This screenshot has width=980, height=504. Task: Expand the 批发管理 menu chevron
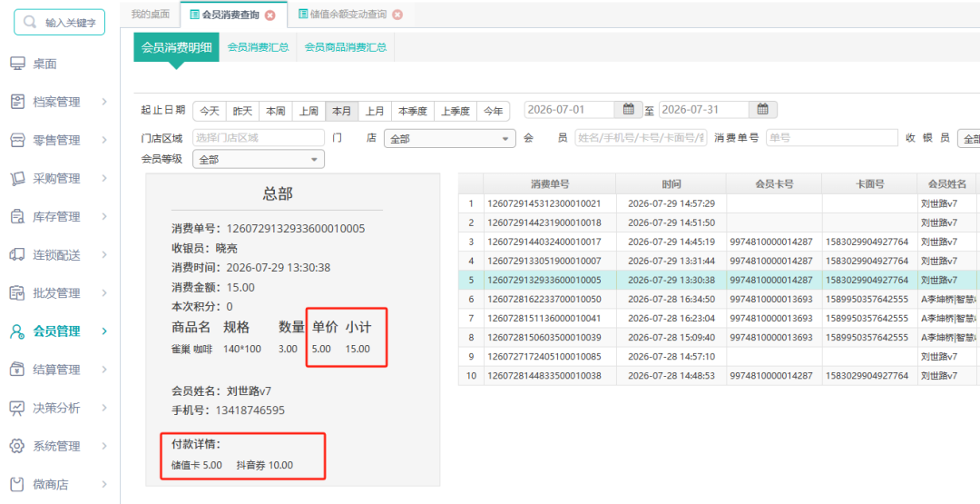click(x=104, y=292)
